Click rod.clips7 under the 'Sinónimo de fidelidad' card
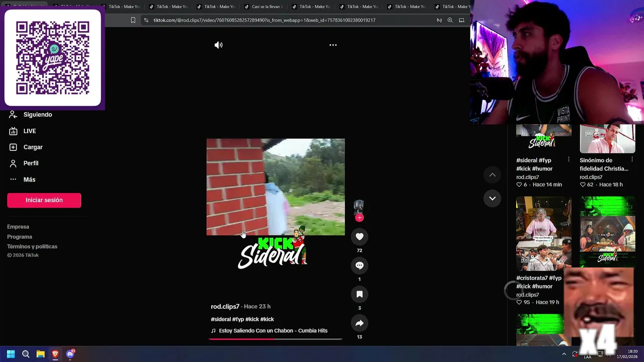644x362 pixels. click(x=591, y=177)
